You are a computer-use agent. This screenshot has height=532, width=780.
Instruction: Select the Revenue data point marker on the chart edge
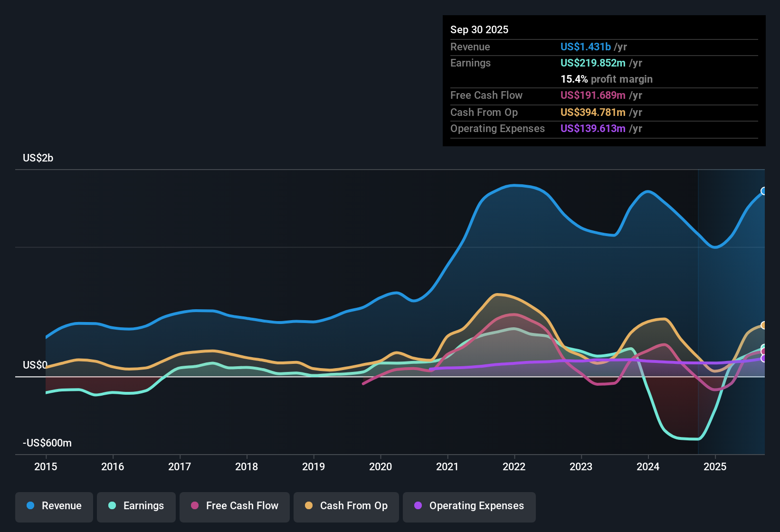[x=764, y=191]
